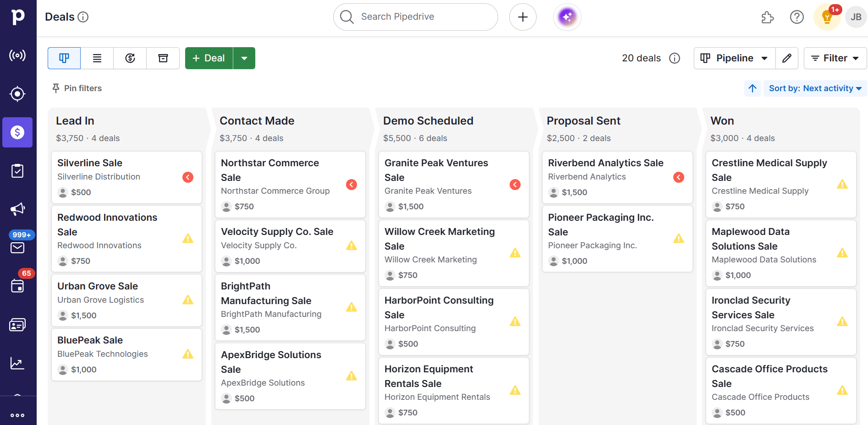The height and width of the screenshot is (425, 868).
Task: Open the Pipeline selector dropdown
Action: pyautogui.click(x=734, y=58)
